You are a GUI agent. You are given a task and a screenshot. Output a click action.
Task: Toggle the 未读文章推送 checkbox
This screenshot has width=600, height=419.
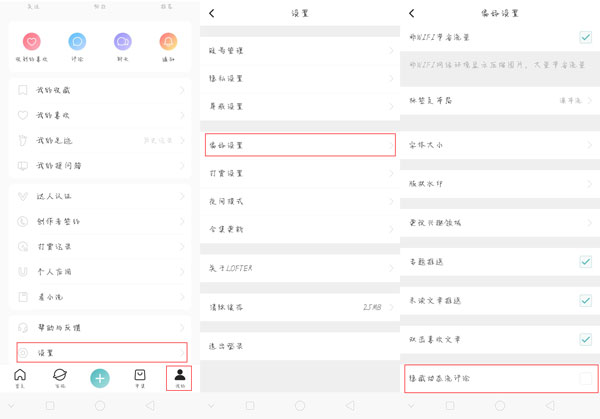586,300
